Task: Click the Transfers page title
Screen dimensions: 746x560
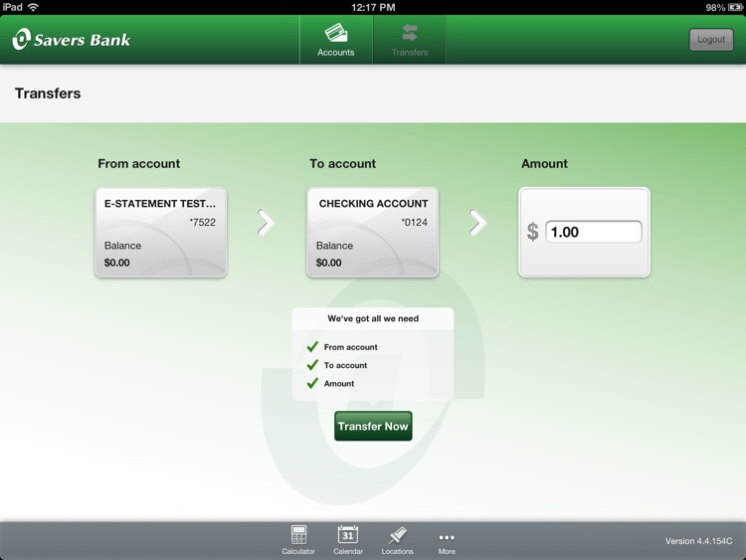Action: tap(48, 93)
